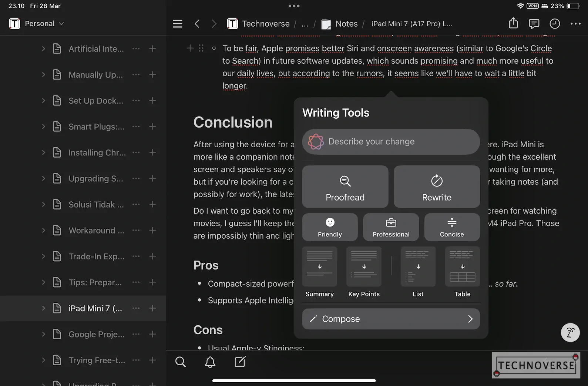Open more options for Smart Plugs page
588x386 pixels.
pos(136,127)
